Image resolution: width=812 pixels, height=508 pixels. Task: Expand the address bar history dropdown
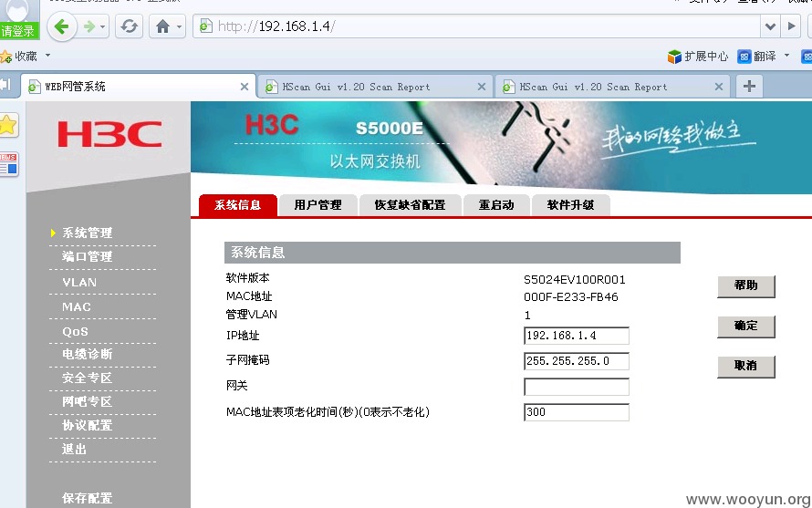coord(770,26)
